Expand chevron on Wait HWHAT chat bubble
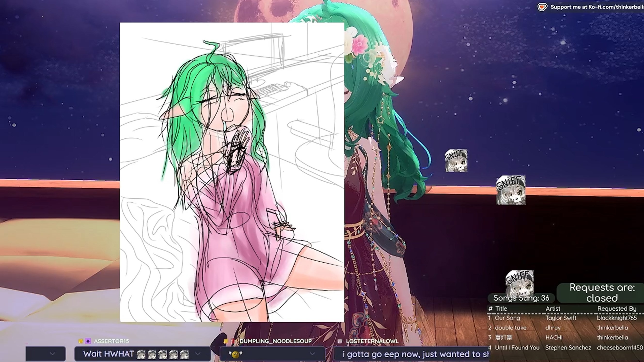 click(x=198, y=354)
